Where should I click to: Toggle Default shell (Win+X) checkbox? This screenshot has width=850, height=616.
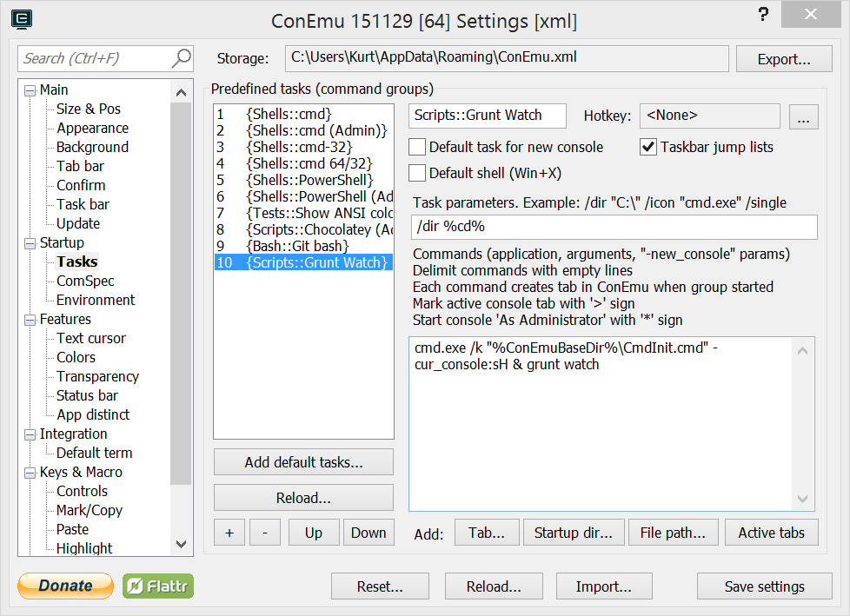pyautogui.click(x=417, y=173)
